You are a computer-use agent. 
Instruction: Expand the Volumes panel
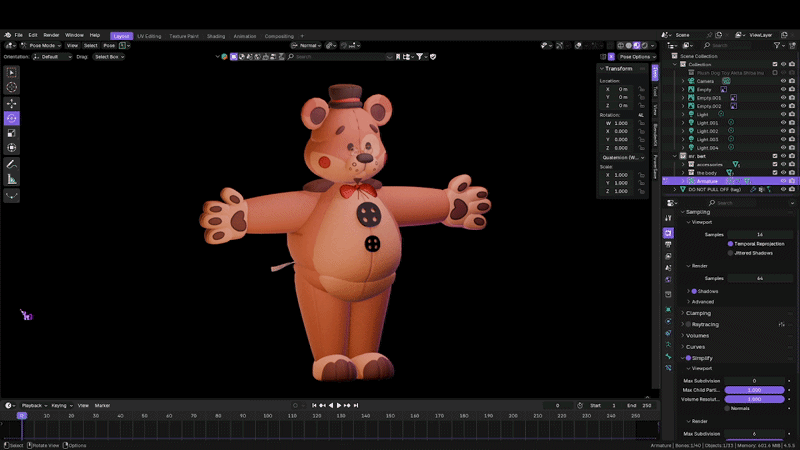697,335
